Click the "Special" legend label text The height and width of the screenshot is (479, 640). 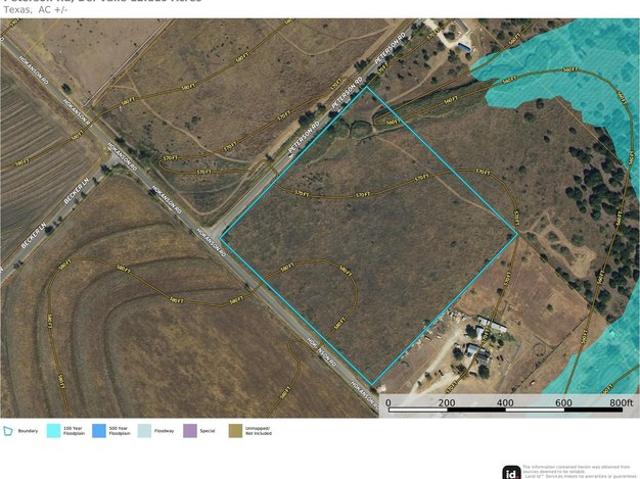click(207, 431)
